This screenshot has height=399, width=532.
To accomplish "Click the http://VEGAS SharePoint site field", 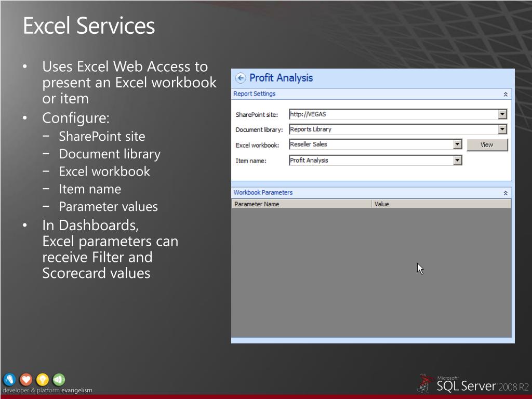I will tap(398, 114).
